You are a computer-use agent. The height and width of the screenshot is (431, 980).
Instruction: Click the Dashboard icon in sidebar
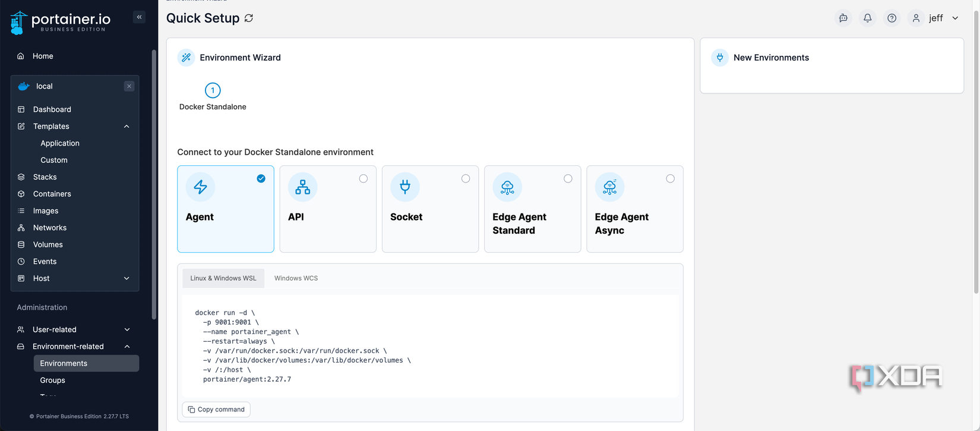(21, 109)
